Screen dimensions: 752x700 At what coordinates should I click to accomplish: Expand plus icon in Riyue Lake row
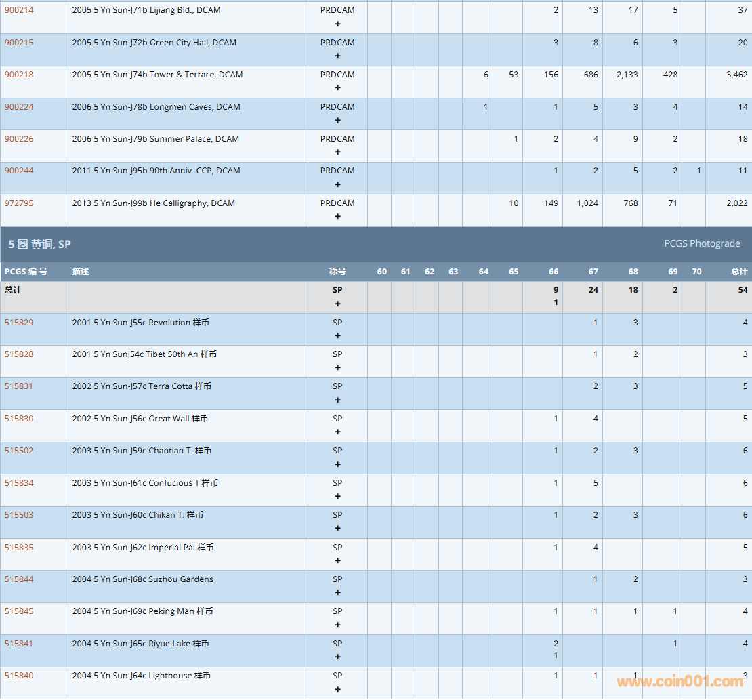(x=337, y=657)
